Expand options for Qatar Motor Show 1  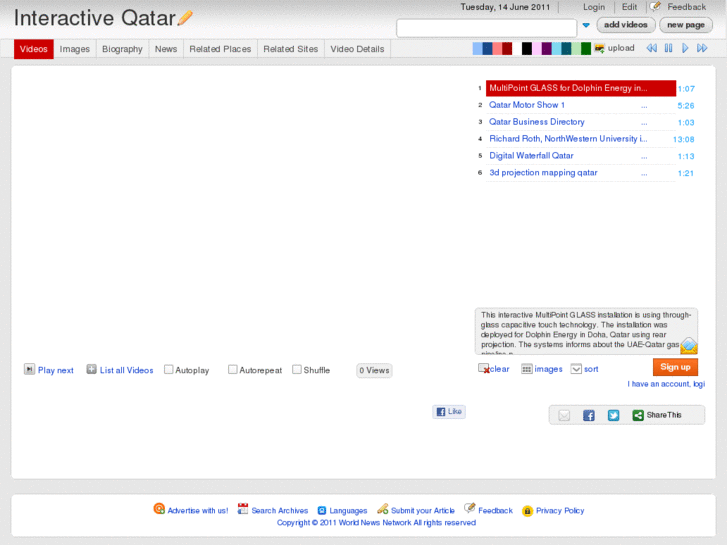644,107
